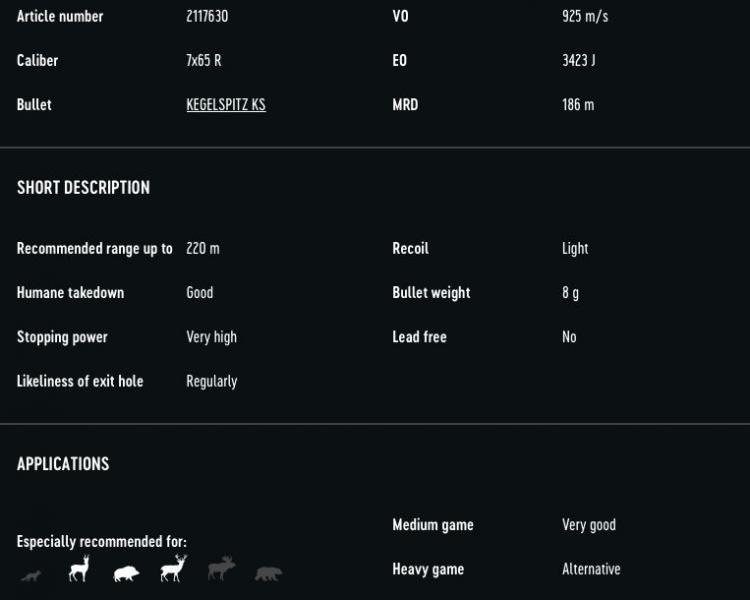Click the Especially recommended for label
Viewport: 750px width, 600px height.
102,542
